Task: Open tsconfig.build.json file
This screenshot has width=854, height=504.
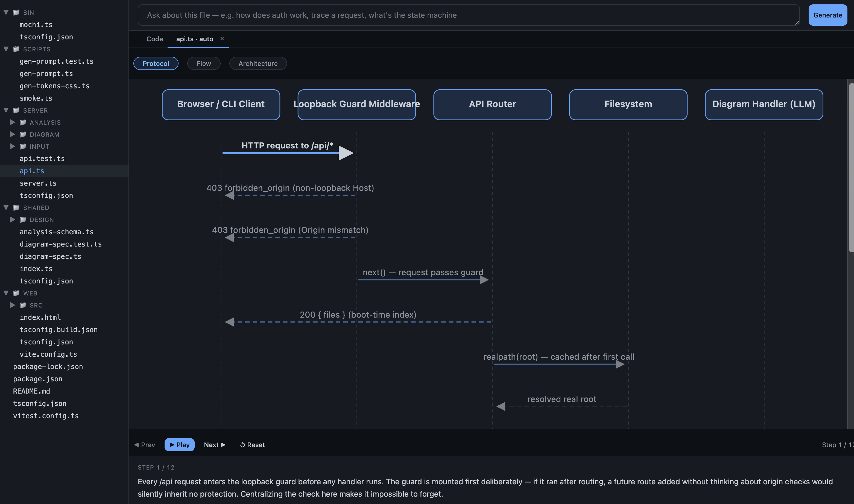Action: click(x=59, y=329)
